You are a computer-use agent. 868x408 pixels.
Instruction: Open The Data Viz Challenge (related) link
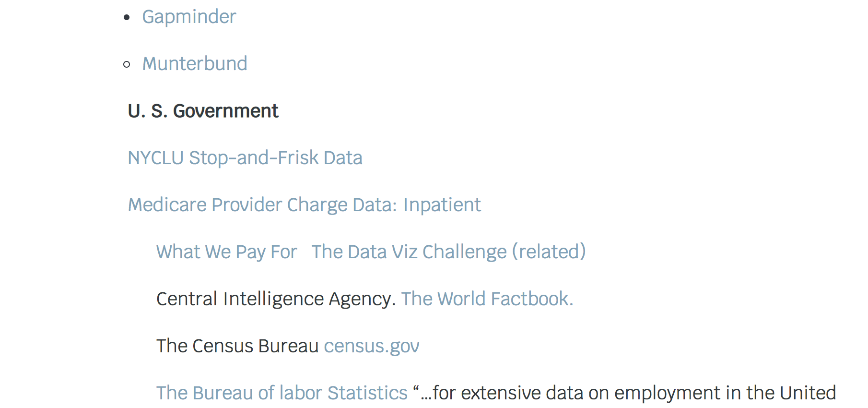[x=449, y=252]
